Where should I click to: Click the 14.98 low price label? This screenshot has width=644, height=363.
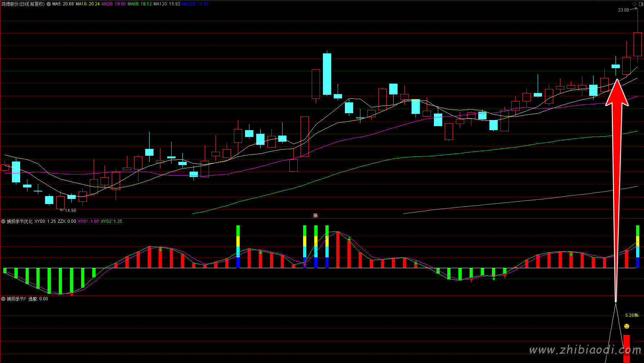70,210
